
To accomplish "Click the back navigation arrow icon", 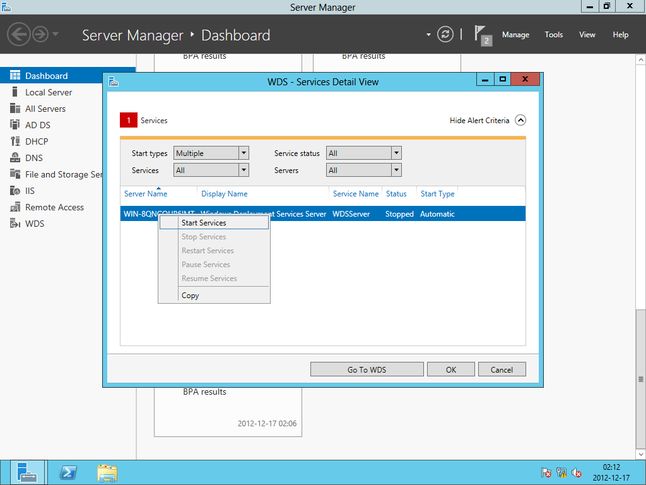I will click(19, 35).
